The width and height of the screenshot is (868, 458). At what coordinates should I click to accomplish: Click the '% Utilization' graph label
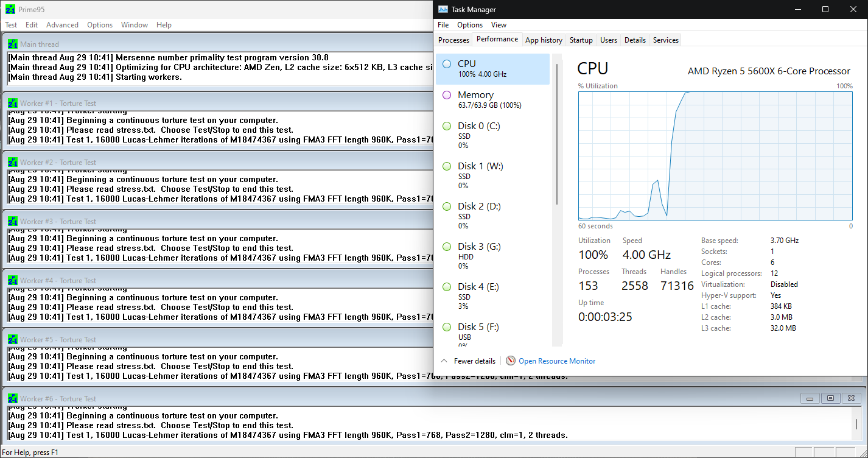click(598, 86)
